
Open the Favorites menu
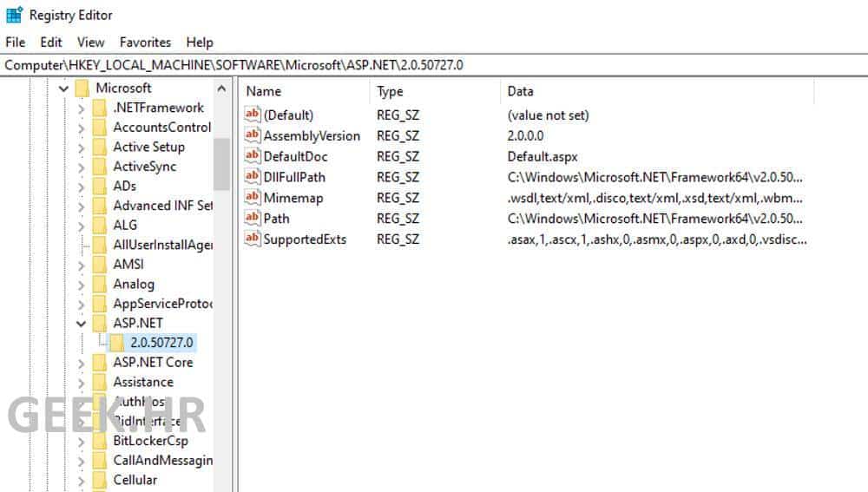145,42
